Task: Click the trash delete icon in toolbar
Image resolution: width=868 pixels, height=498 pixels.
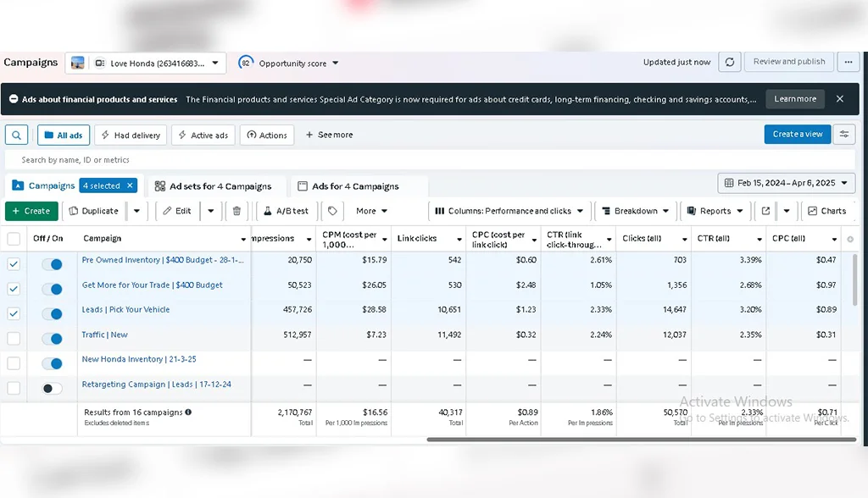Action: click(x=236, y=211)
